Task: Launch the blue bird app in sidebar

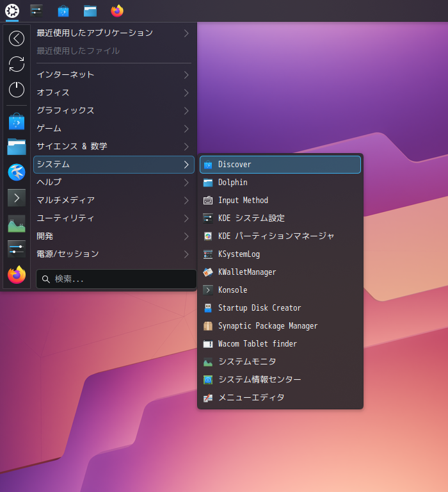Action: [x=17, y=172]
